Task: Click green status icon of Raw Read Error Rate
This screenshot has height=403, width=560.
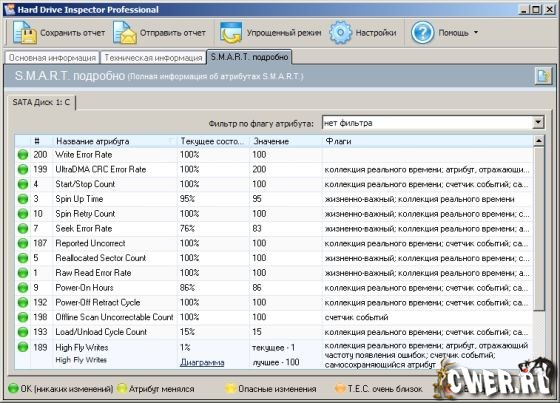Action: tap(23, 273)
